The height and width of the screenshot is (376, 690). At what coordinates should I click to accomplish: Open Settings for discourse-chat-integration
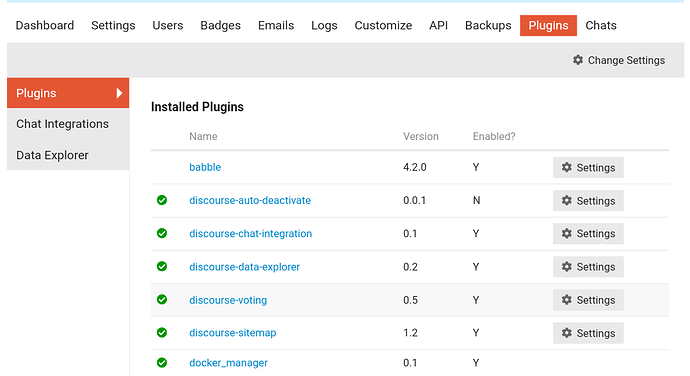(588, 233)
